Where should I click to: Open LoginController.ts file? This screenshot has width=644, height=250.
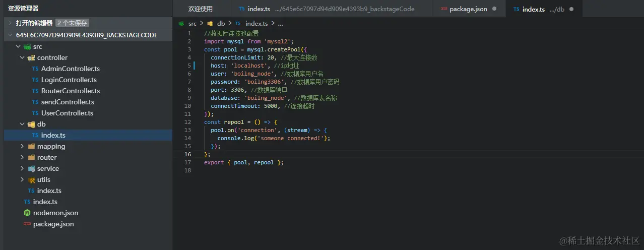click(x=69, y=80)
